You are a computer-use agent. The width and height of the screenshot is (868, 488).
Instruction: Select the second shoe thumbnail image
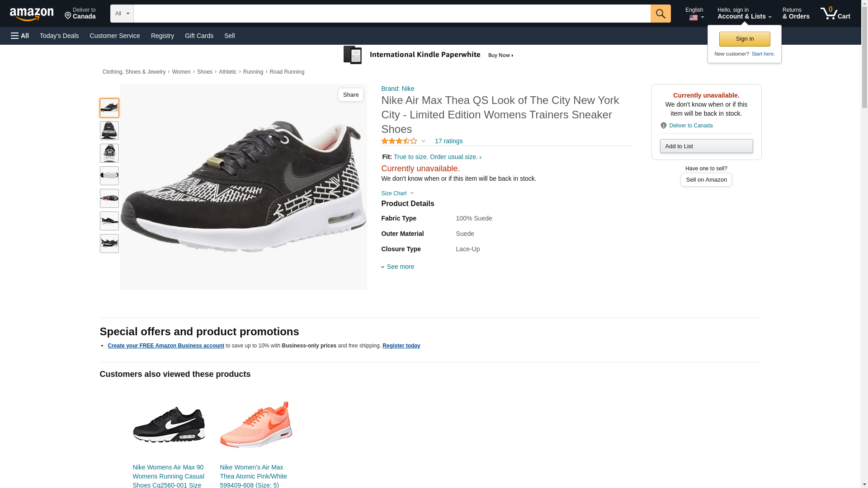click(109, 131)
